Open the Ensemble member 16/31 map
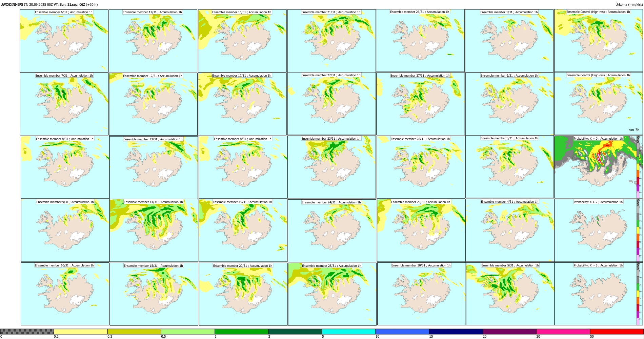This screenshot has width=644, height=339. point(242,40)
